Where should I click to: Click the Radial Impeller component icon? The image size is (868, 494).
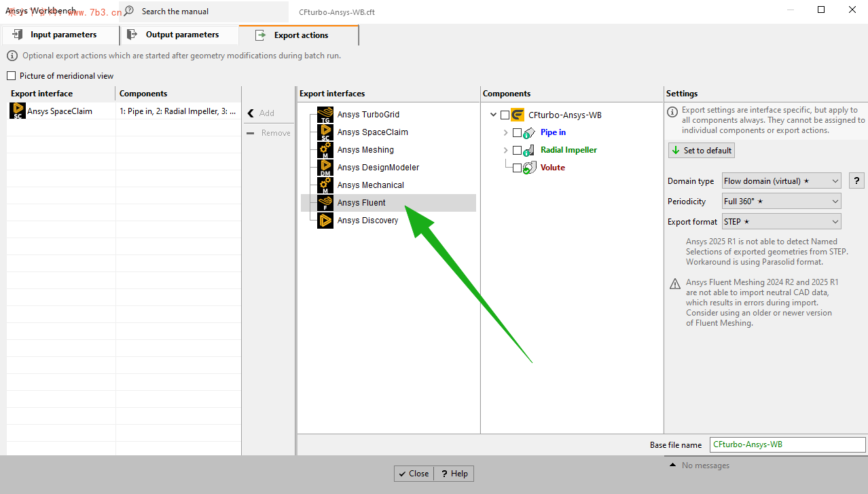tap(530, 151)
